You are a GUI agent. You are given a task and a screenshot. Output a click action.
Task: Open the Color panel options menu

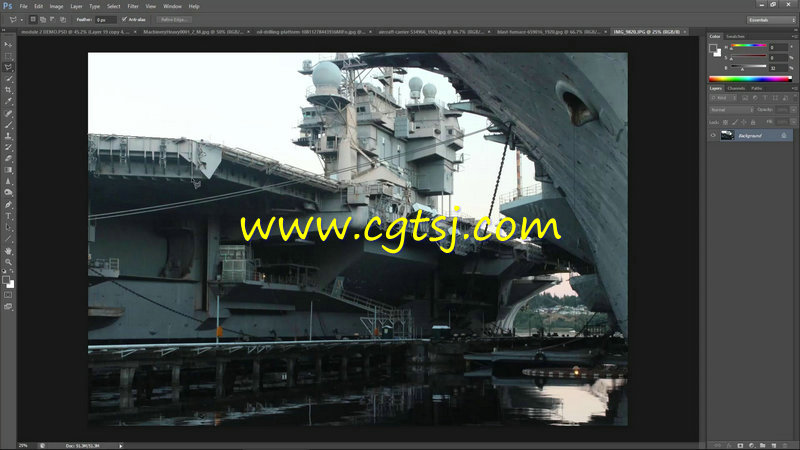click(794, 36)
